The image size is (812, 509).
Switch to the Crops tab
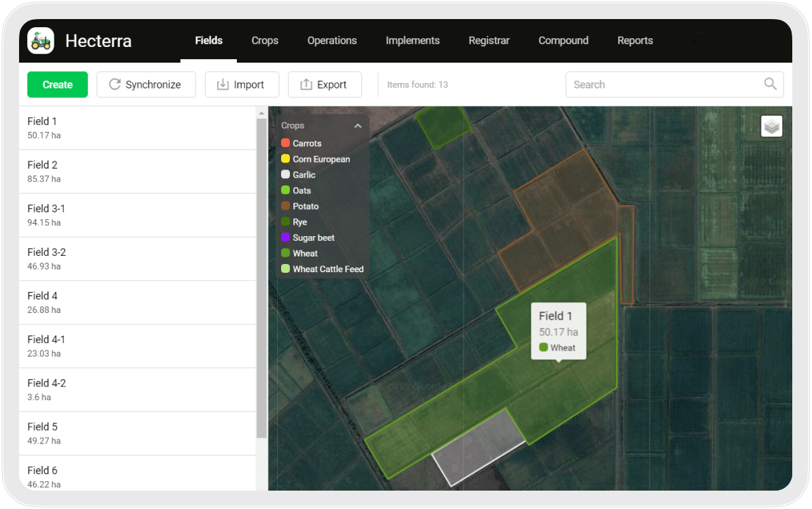pos(265,41)
